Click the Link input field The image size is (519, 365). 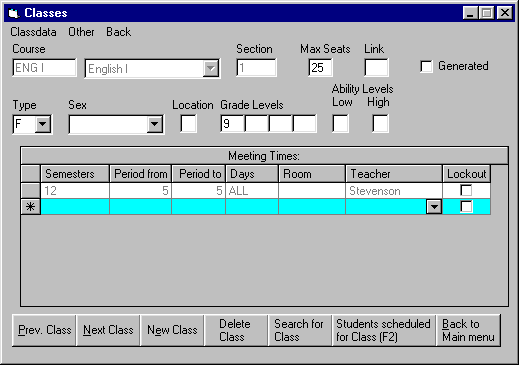[376, 68]
